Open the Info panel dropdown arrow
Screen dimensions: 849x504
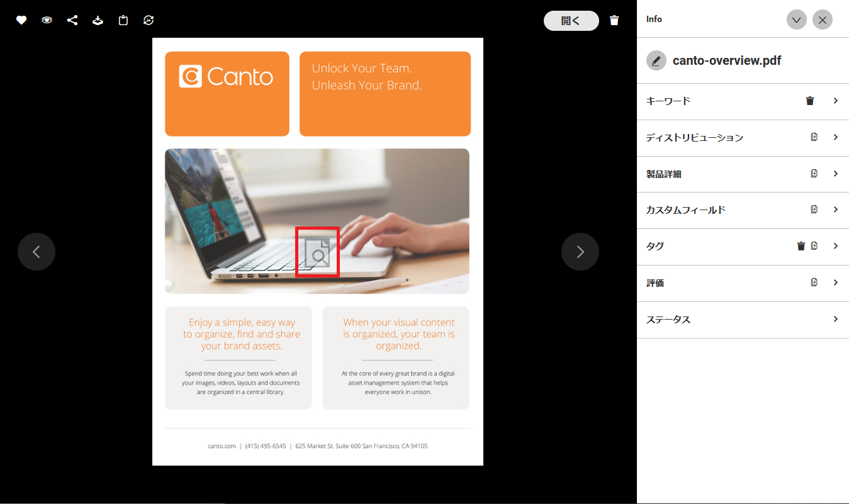pyautogui.click(x=796, y=20)
